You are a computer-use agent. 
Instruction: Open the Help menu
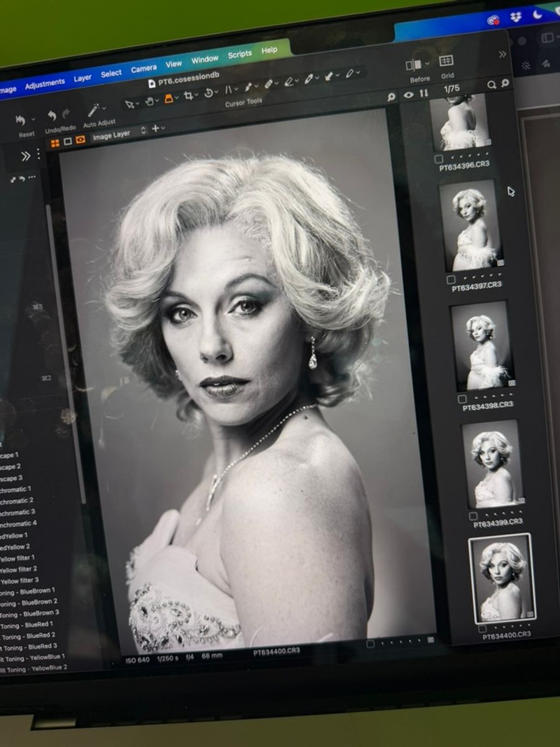pos(269,50)
